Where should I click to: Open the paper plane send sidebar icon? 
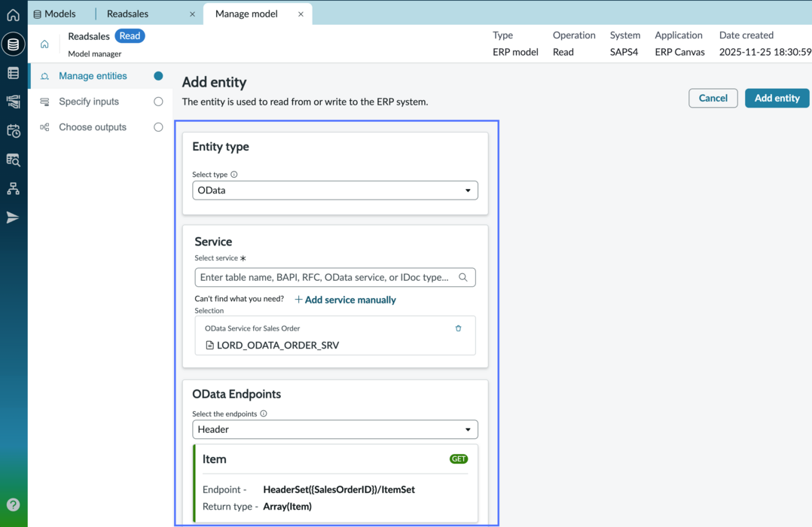[14, 218]
